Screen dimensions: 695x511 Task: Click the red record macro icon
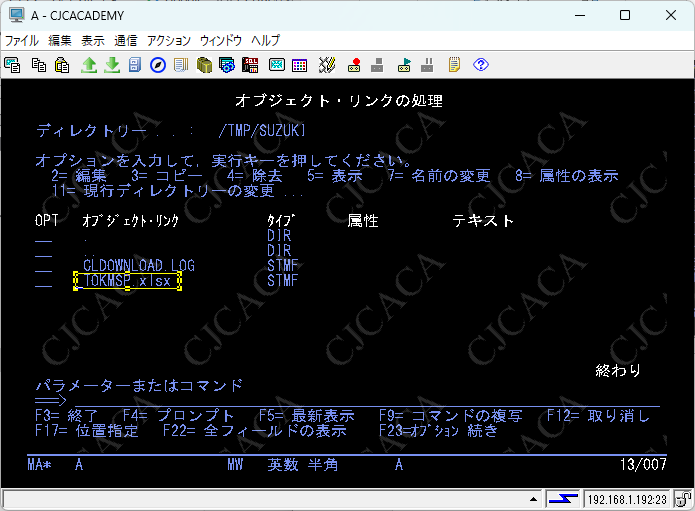(354, 65)
